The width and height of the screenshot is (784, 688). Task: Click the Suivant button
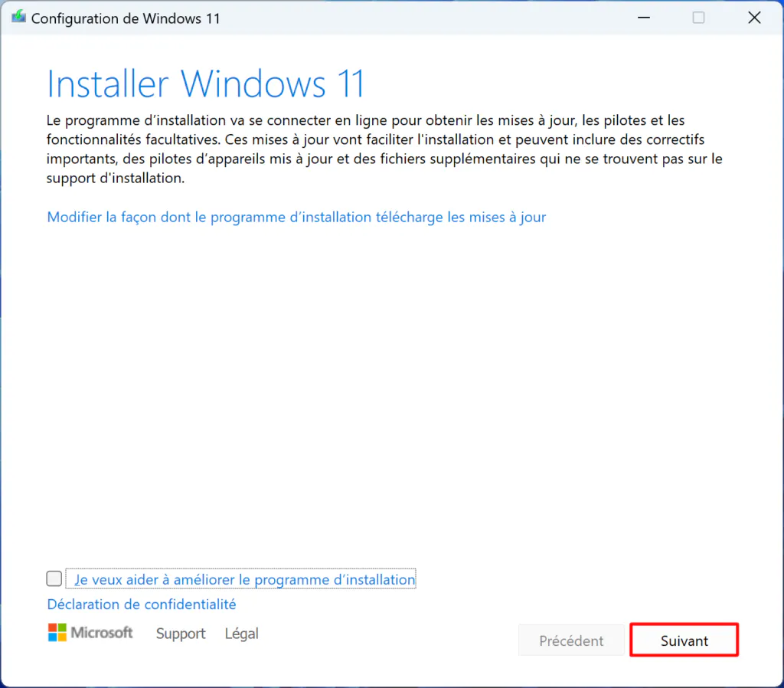point(684,640)
